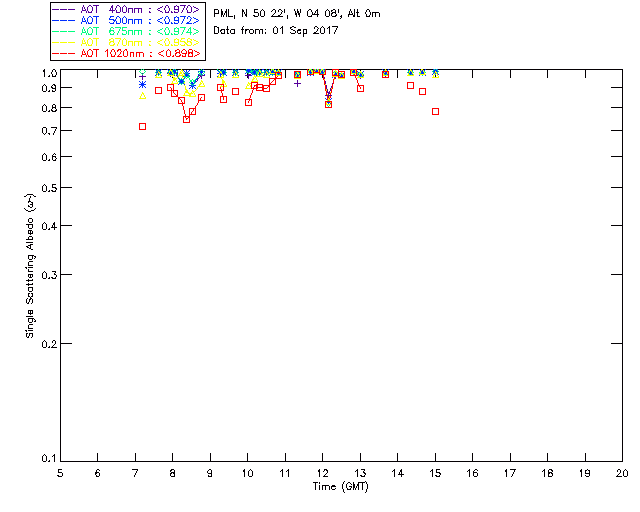Click the AOT 500nm blue legend entry
Viewport: 640px width, 512px height.
[x=128, y=20]
